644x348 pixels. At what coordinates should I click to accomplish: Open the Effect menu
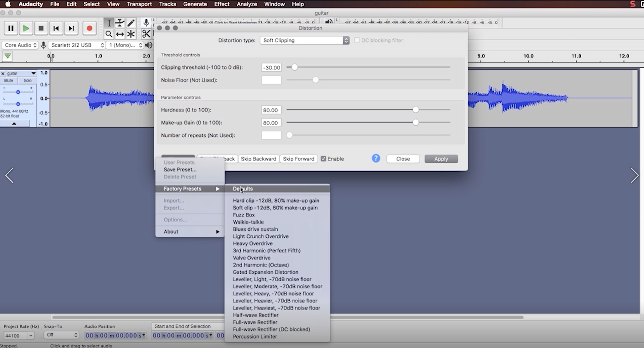pyautogui.click(x=221, y=4)
